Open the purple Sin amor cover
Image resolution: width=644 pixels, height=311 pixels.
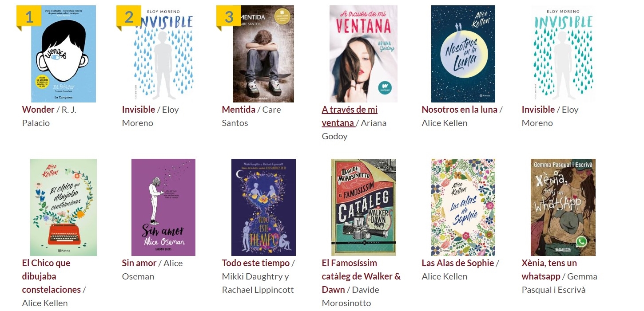pyautogui.click(x=163, y=207)
